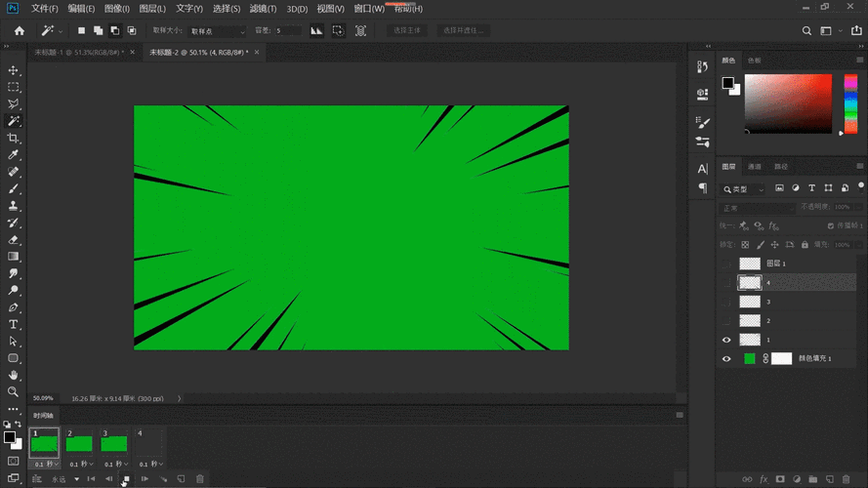
Task: Open the 滤镜(T) menu
Action: coord(263,9)
